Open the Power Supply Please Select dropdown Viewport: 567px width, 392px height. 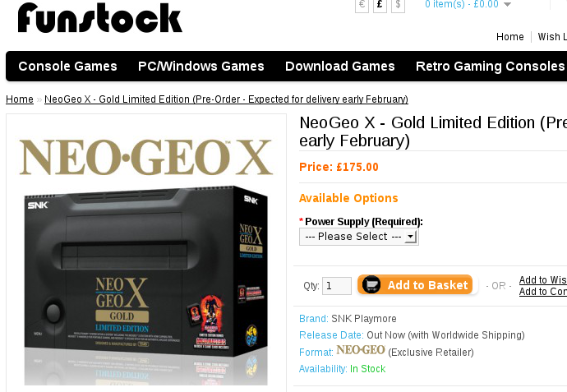[x=359, y=237]
